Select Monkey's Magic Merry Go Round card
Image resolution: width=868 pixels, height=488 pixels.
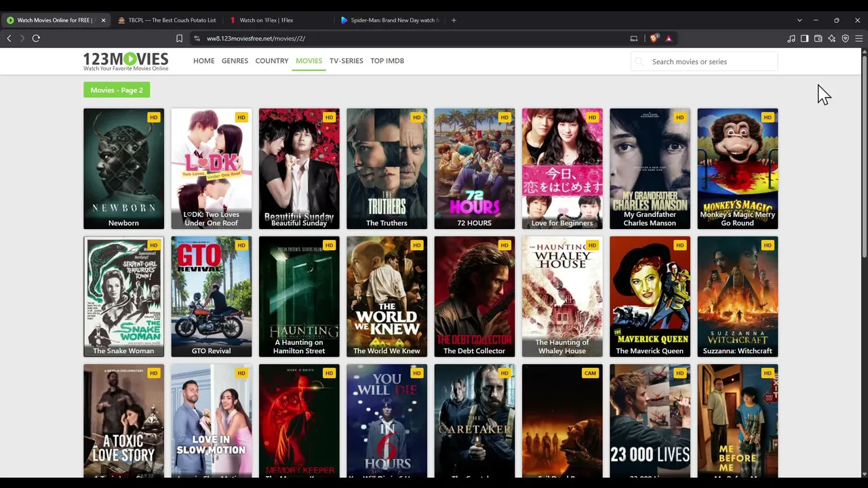pyautogui.click(x=737, y=169)
